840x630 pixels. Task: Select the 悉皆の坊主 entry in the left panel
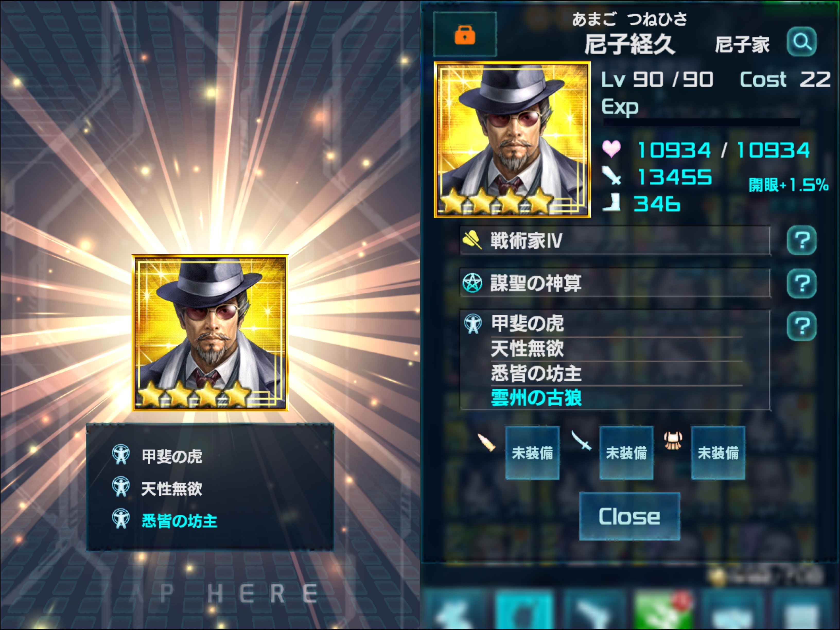(x=179, y=521)
